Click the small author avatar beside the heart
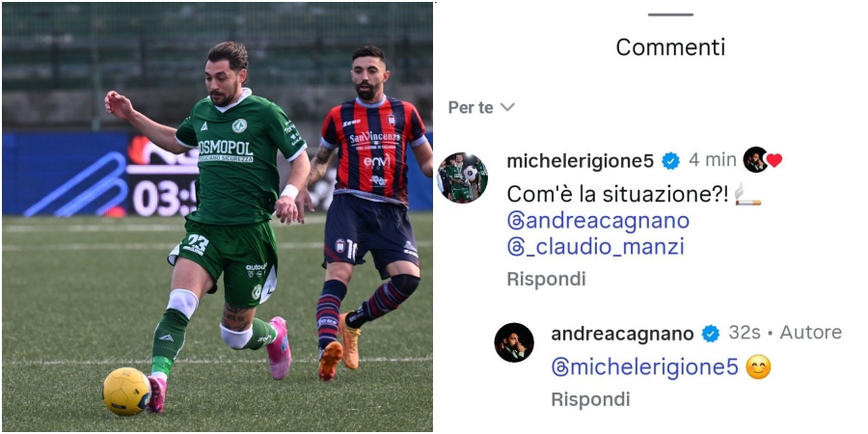The width and height of the screenshot is (868, 434). [755, 160]
